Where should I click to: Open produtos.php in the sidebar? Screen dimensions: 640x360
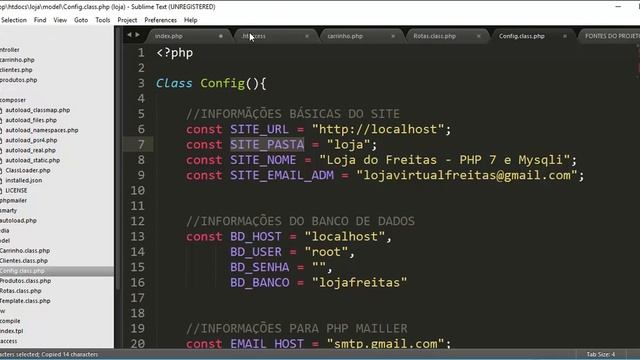(18, 80)
